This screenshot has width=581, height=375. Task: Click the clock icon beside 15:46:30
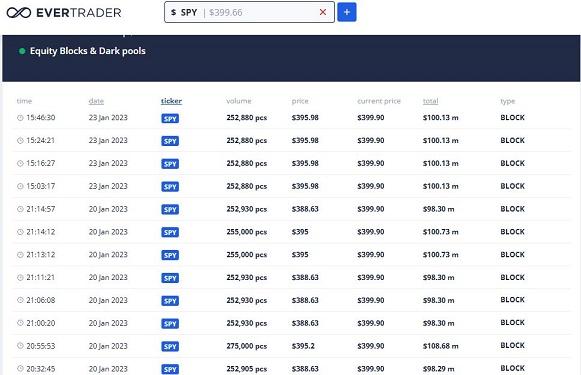[x=20, y=118]
